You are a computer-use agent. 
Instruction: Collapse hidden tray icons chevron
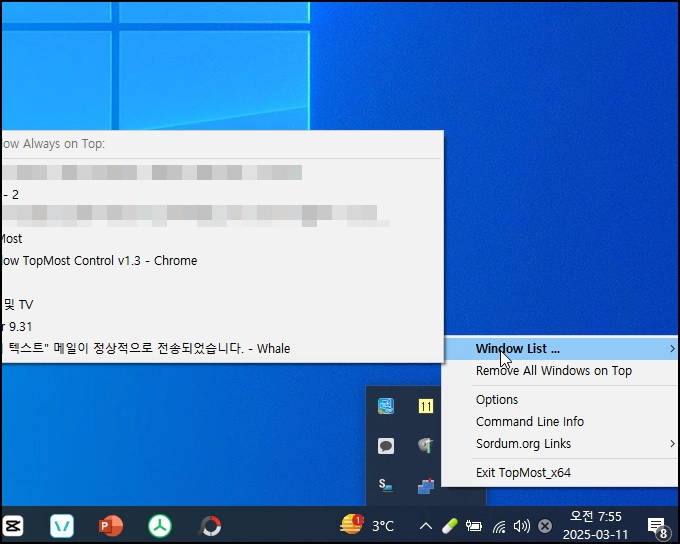click(x=426, y=527)
